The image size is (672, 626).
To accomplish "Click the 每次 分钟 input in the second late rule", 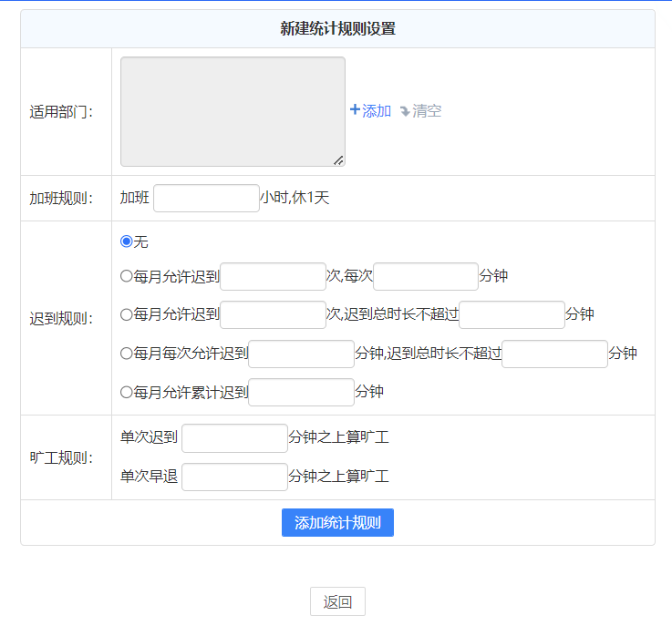I will click(x=425, y=276).
